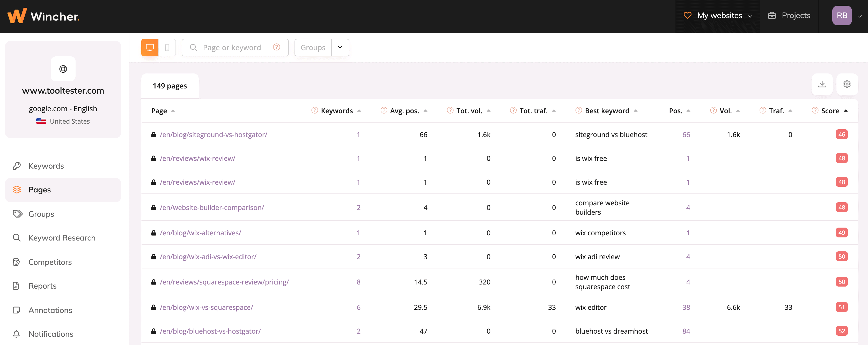Image resolution: width=868 pixels, height=345 pixels.
Task: Click score badge 46
Action: pos(841,134)
